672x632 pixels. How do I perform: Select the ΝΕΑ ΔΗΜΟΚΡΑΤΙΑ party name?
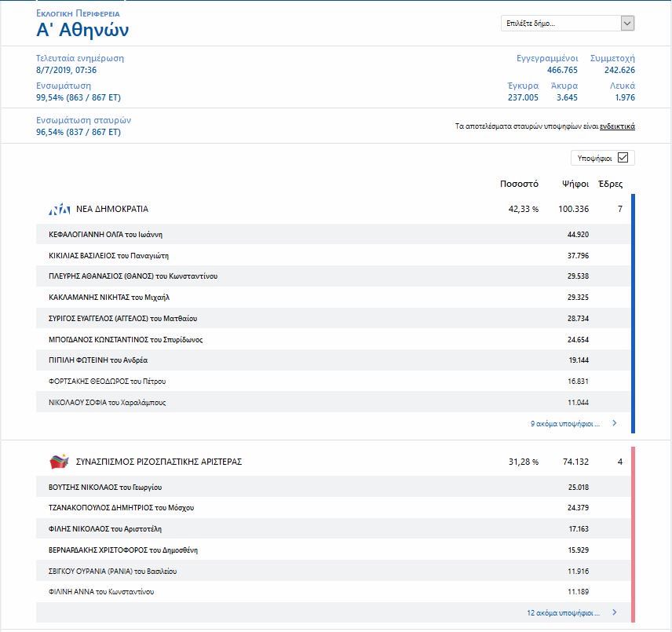pos(112,209)
